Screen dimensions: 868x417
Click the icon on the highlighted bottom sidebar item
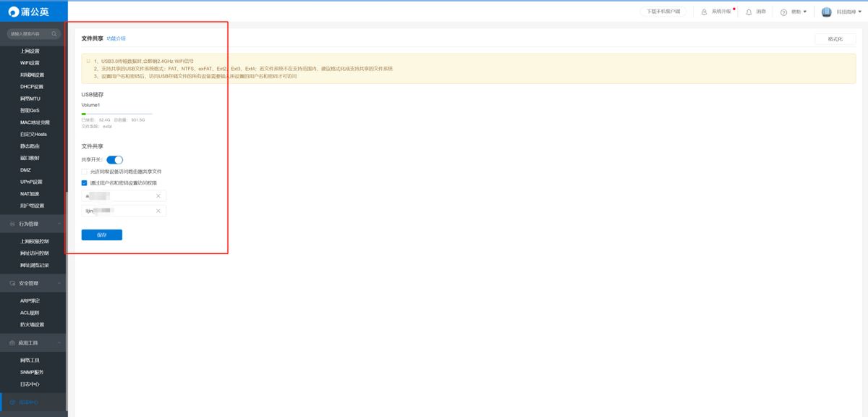12,402
